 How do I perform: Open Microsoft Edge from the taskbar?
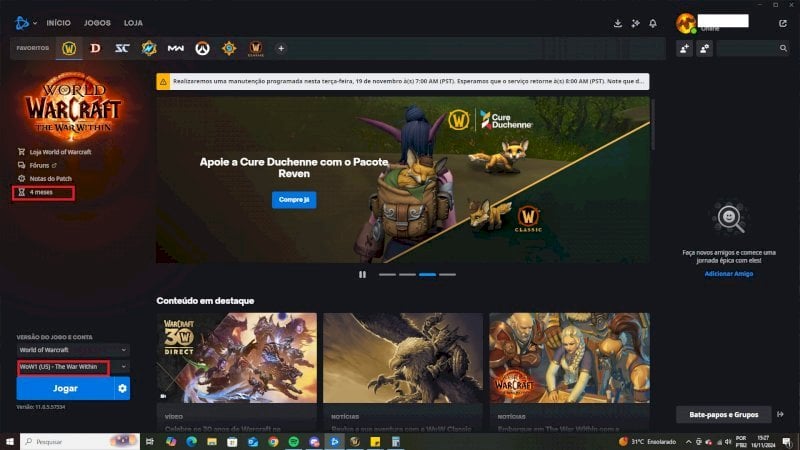[191, 441]
